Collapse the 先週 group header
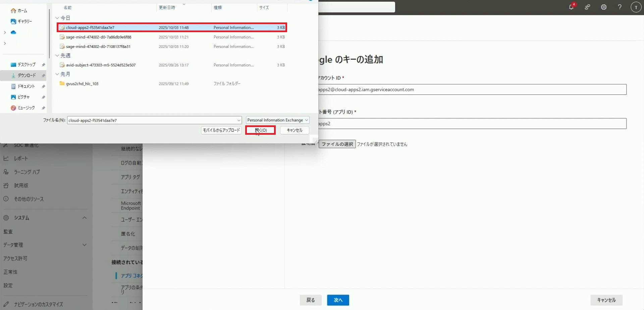The height and width of the screenshot is (310, 644). point(57,56)
